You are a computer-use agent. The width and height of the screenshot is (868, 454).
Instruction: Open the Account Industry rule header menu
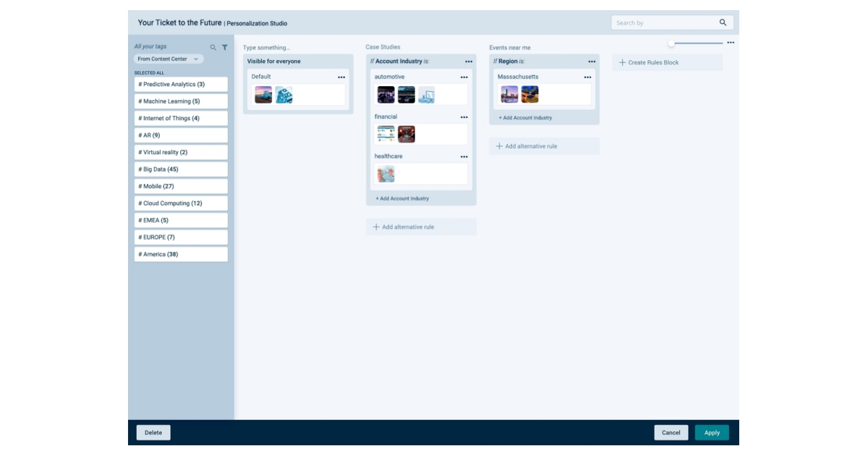(x=469, y=62)
